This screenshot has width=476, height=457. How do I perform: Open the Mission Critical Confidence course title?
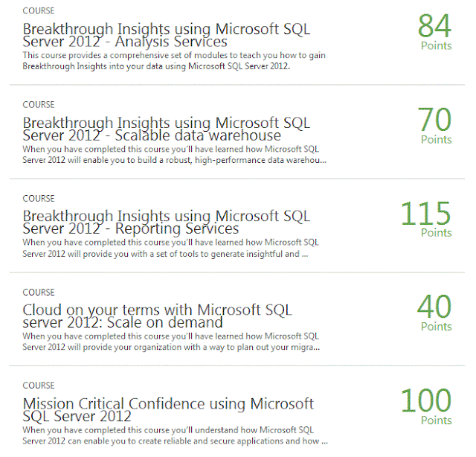coord(168,409)
